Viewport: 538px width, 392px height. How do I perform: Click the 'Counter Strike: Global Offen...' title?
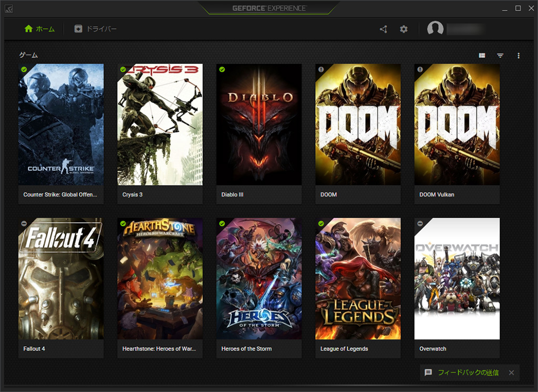pyautogui.click(x=60, y=194)
